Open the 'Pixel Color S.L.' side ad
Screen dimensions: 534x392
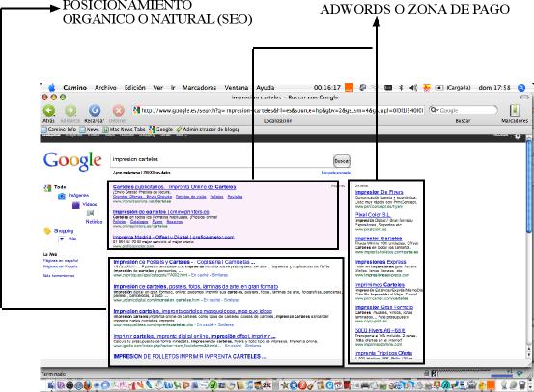pyautogui.click(x=373, y=215)
